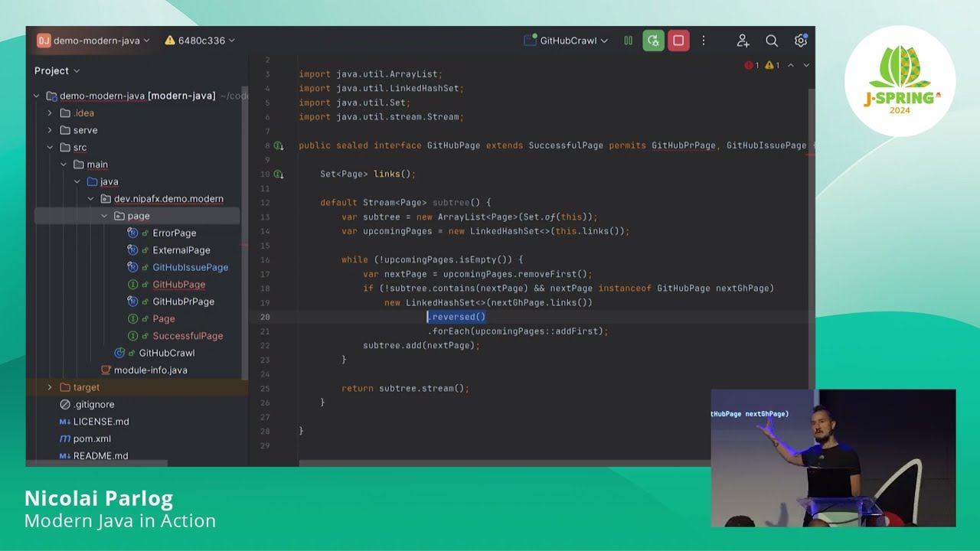Click 'return subtree.stream();' on line 25

coord(405,389)
